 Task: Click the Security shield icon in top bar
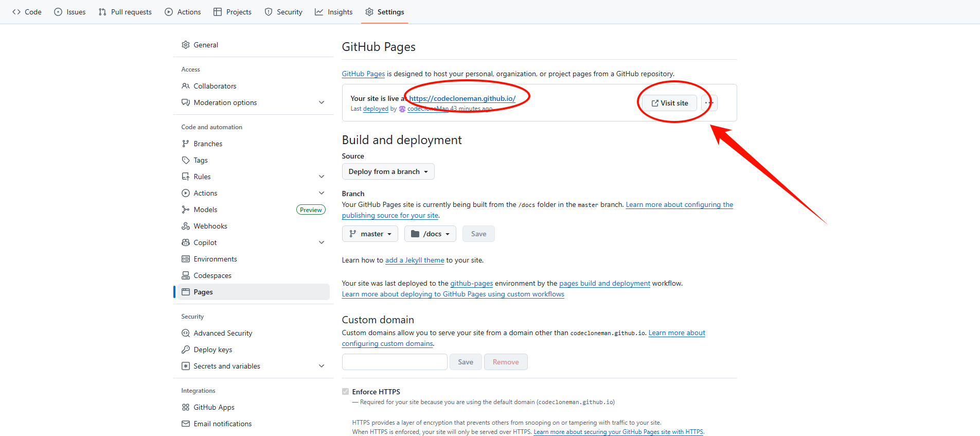pyautogui.click(x=269, y=12)
